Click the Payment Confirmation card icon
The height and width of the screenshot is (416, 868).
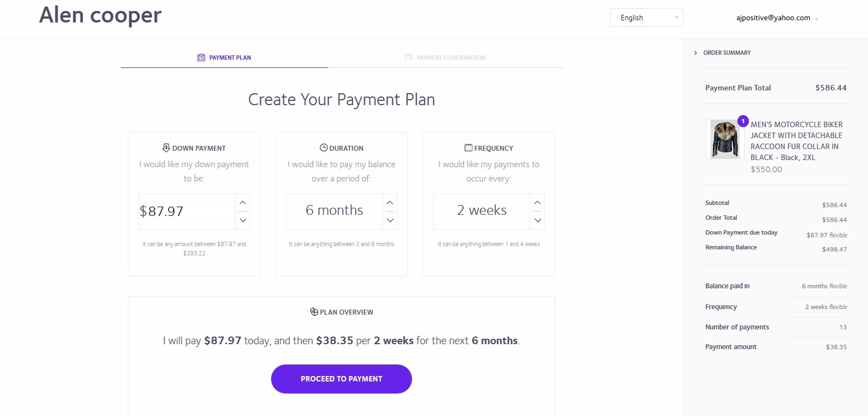[409, 57]
